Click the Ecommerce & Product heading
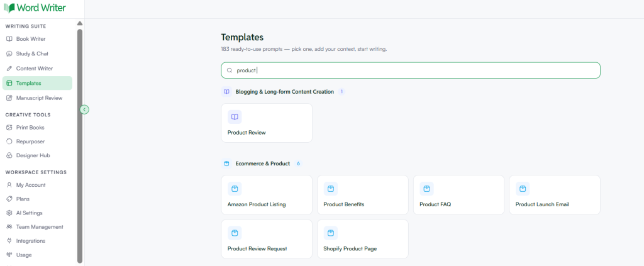 pos(263,163)
